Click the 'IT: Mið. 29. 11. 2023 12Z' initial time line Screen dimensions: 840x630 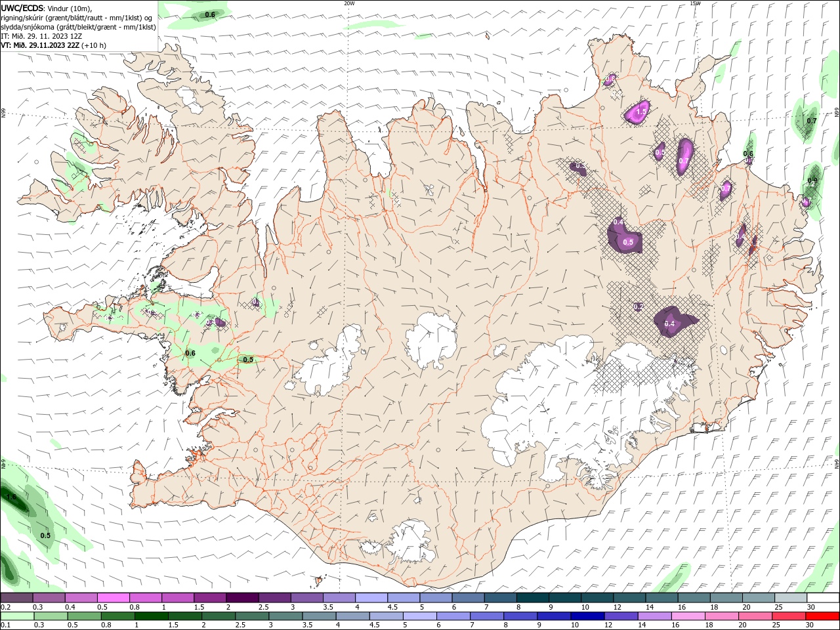(x=41, y=36)
